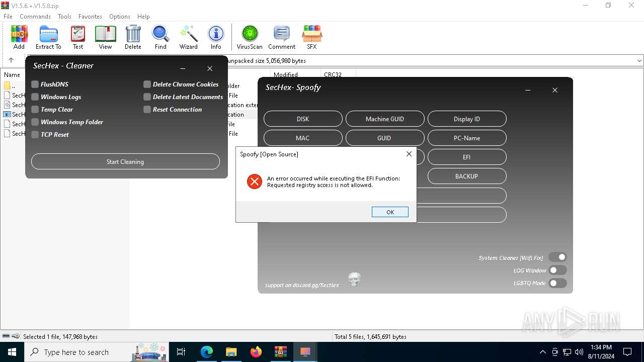The width and height of the screenshot is (644, 362).
Task: Open volume control in system tray
Action: (579, 352)
